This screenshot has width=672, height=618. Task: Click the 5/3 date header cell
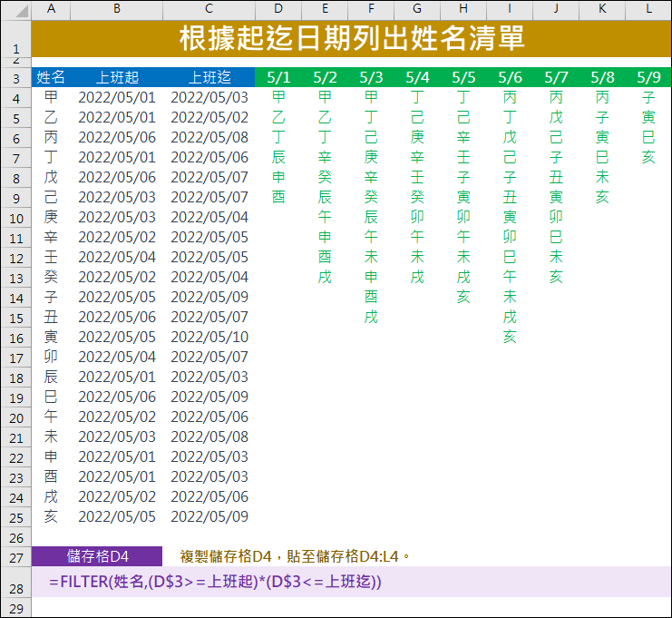tap(371, 77)
